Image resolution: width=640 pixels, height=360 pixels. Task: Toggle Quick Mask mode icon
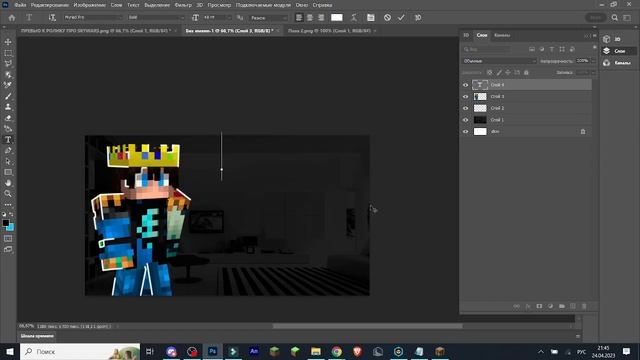pyautogui.click(x=8, y=238)
